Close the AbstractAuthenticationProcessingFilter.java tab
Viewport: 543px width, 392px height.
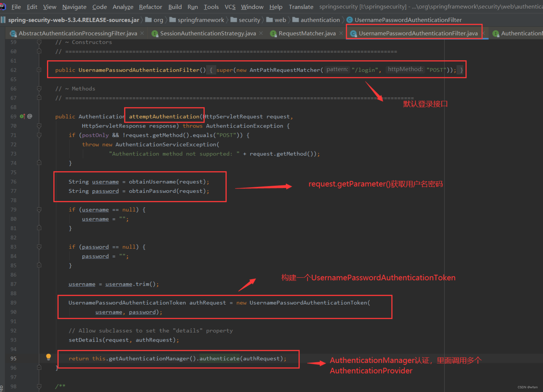coord(142,33)
